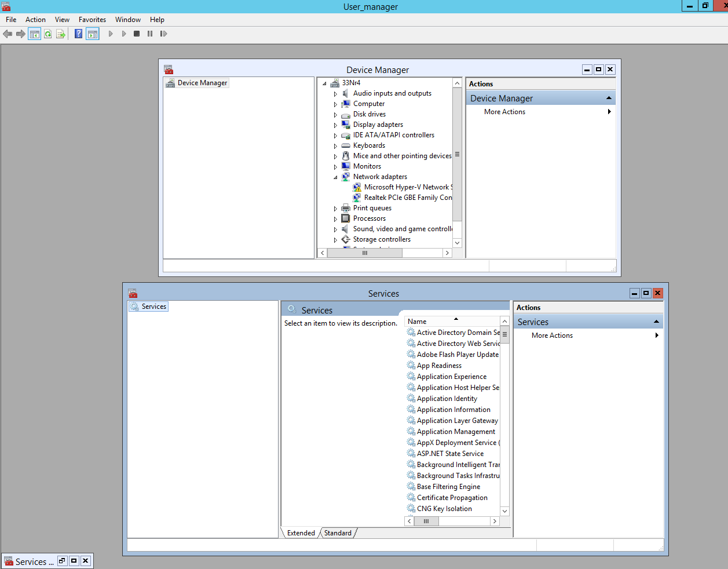The width and height of the screenshot is (728, 569).
Task: Click gear icon of ASP.NET State Service
Action: point(411,453)
